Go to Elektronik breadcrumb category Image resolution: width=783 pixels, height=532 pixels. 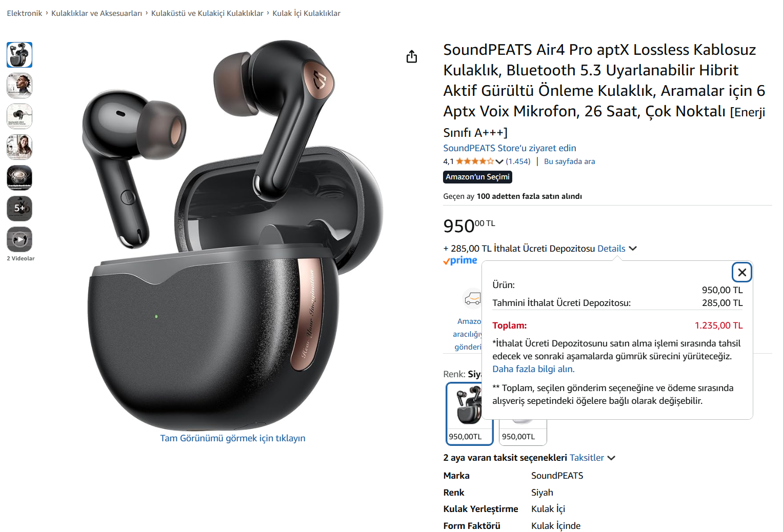(25, 13)
